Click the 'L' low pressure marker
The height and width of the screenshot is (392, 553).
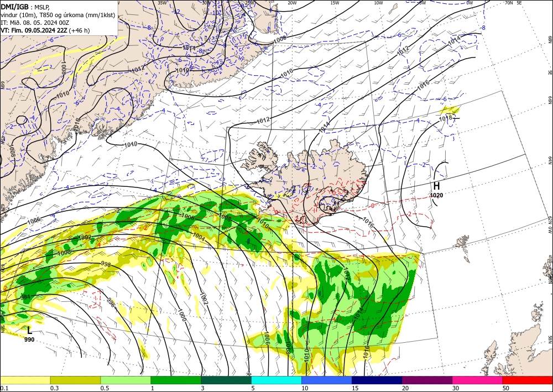30,330
